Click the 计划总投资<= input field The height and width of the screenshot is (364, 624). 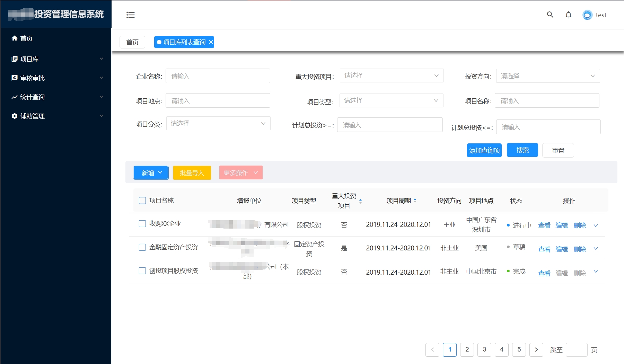[x=548, y=127]
